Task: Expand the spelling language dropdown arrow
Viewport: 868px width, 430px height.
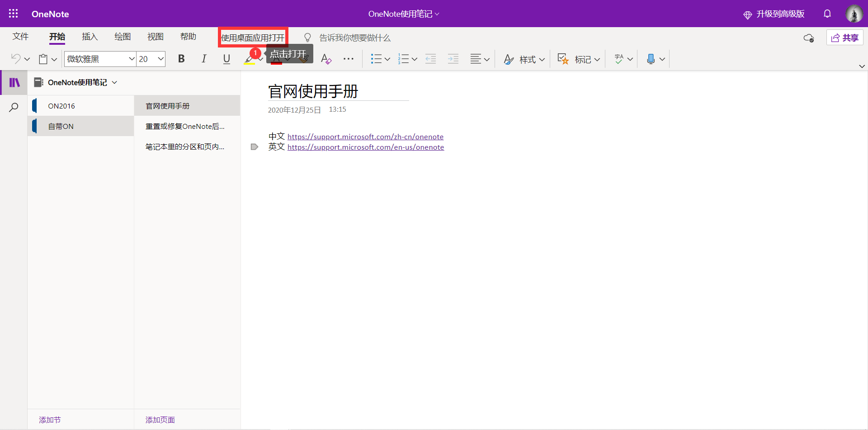Action: click(630, 59)
